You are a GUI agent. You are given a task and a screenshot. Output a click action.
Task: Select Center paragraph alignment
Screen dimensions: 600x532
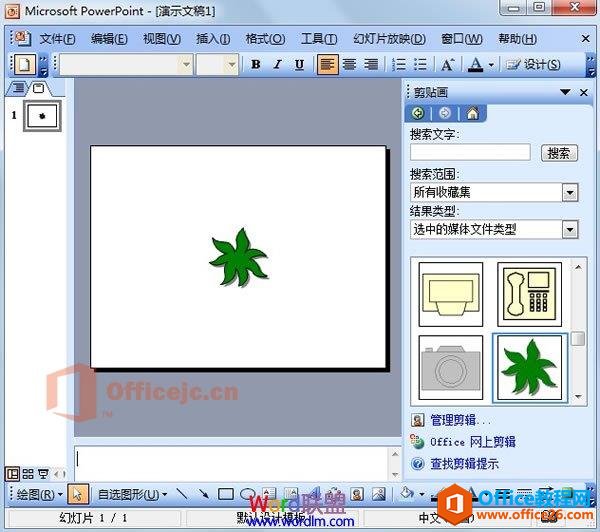click(x=349, y=64)
